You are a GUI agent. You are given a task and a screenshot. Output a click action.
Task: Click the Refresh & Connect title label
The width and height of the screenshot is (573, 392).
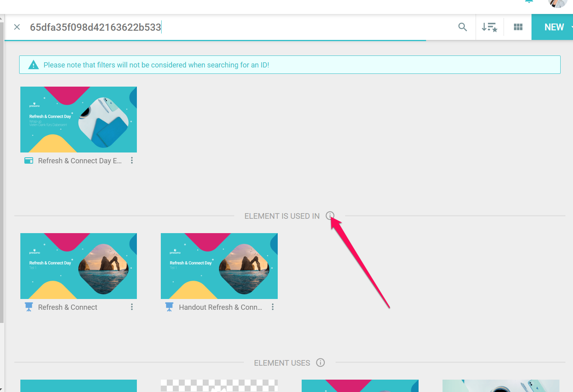(x=67, y=307)
